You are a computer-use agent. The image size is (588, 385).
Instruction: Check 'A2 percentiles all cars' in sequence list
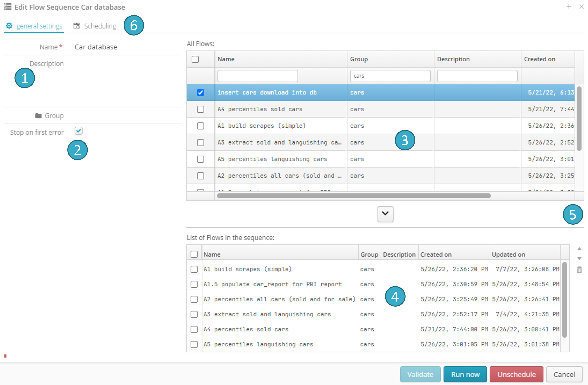(194, 299)
